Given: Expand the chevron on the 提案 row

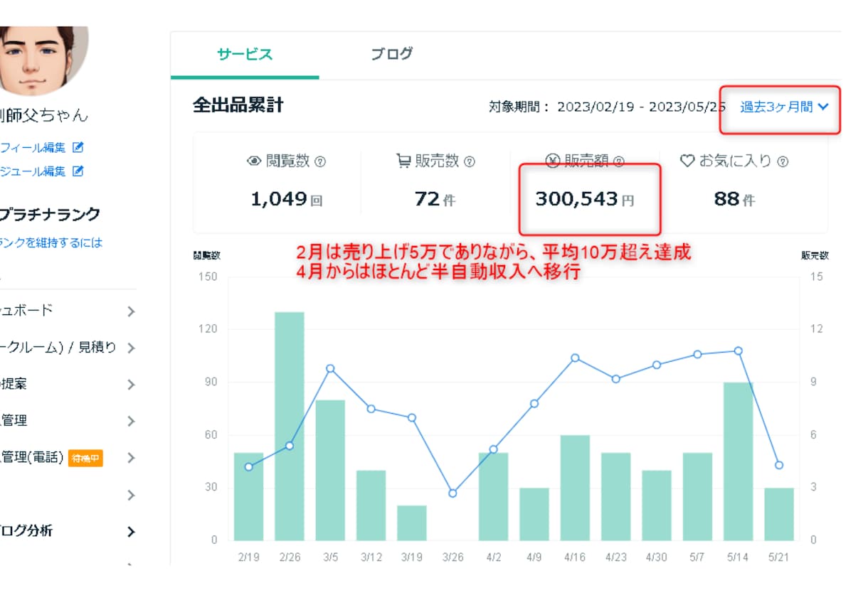Looking at the screenshot, I should (x=131, y=385).
